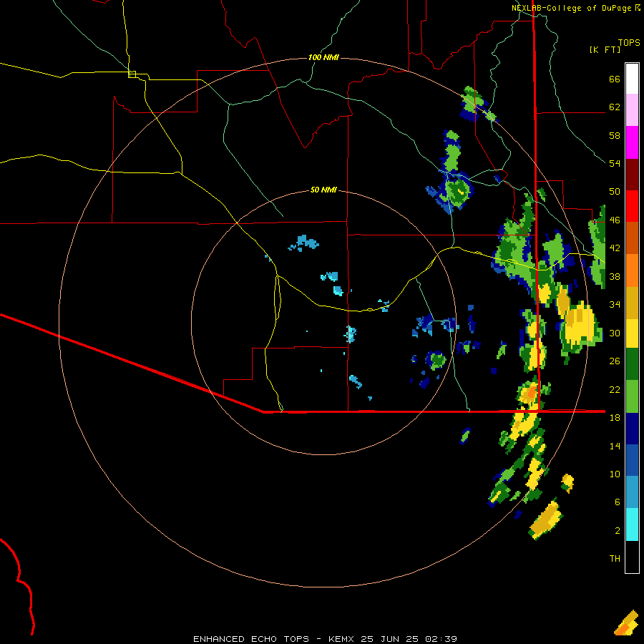Click the light blue echo patch below the 50 NMI label
This screenshot has width=644, height=644.
point(304,243)
